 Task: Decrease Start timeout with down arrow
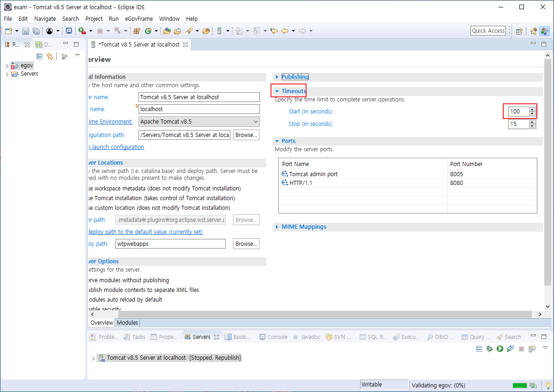[x=532, y=113]
